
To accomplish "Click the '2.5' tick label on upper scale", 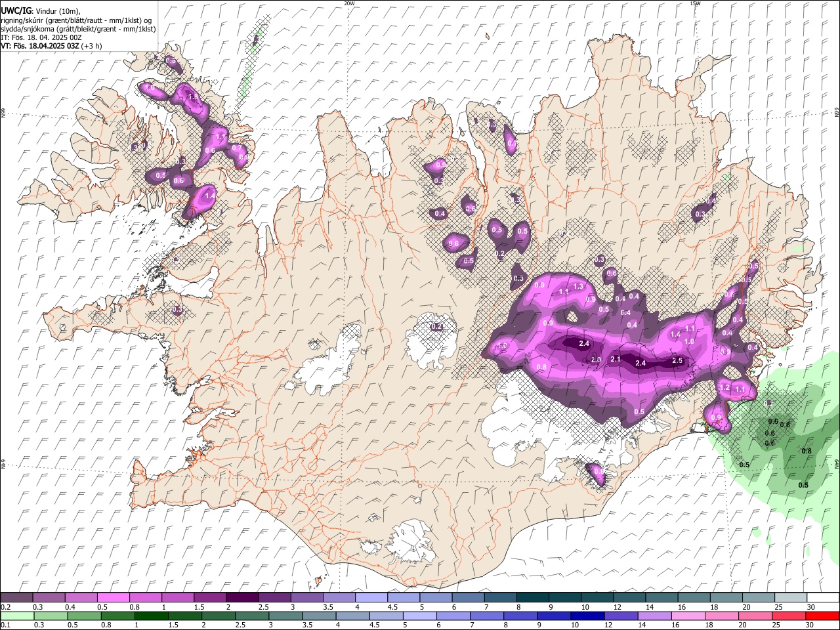I will 263,607.
